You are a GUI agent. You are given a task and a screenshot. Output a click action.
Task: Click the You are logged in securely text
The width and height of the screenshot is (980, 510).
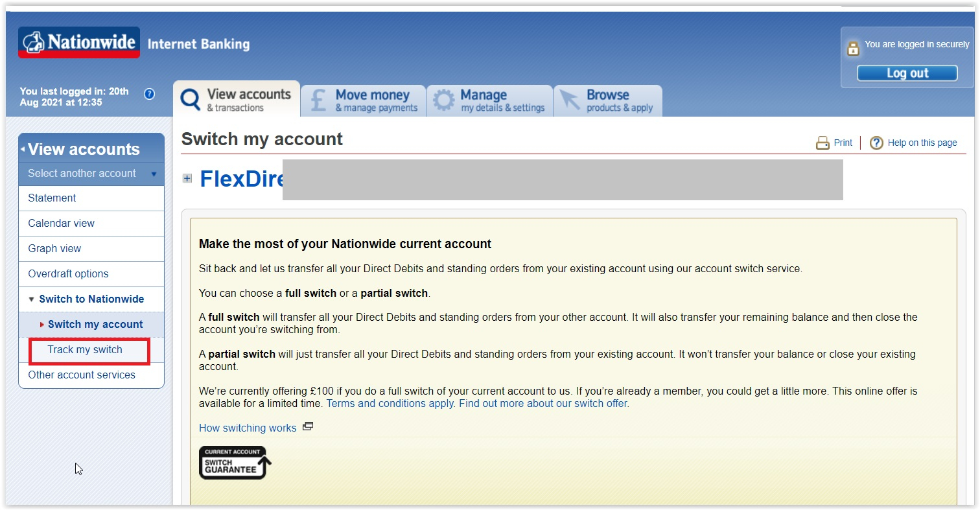click(x=916, y=45)
